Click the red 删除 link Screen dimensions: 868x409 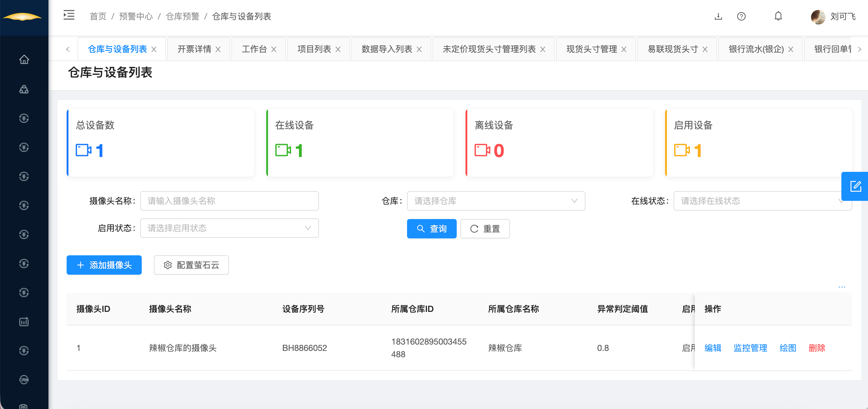click(817, 348)
